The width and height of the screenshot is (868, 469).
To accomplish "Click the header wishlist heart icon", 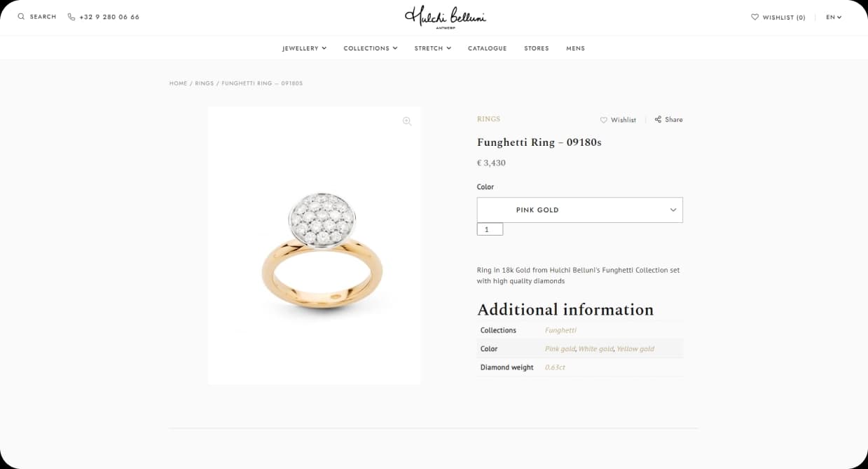I will (755, 17).
